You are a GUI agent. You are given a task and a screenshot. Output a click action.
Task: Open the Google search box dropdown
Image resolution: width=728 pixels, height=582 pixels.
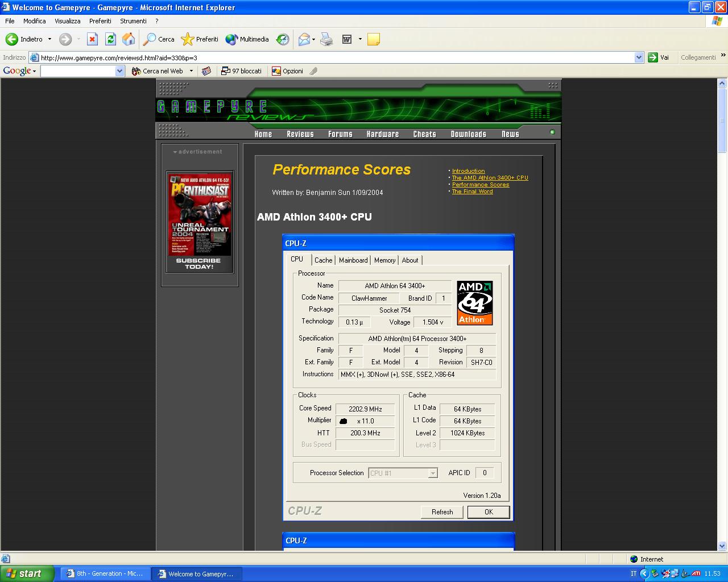coord(119,71)
